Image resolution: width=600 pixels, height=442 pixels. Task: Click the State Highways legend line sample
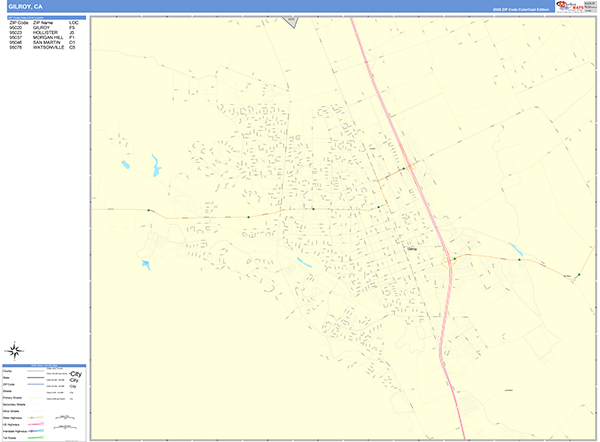pyautogui.click(x=36, y=418)
